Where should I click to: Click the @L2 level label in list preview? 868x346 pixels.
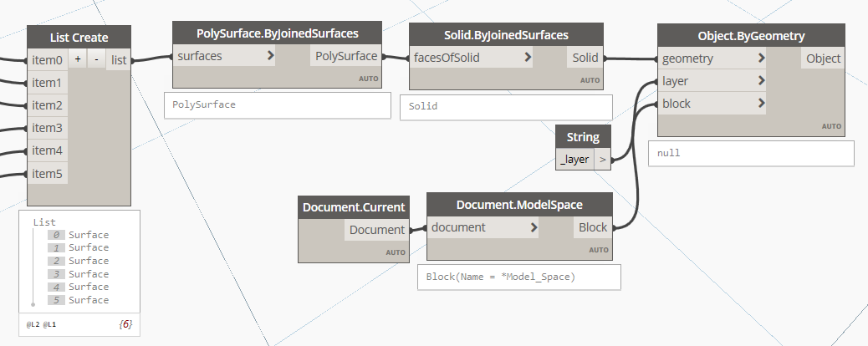point(33,323)
